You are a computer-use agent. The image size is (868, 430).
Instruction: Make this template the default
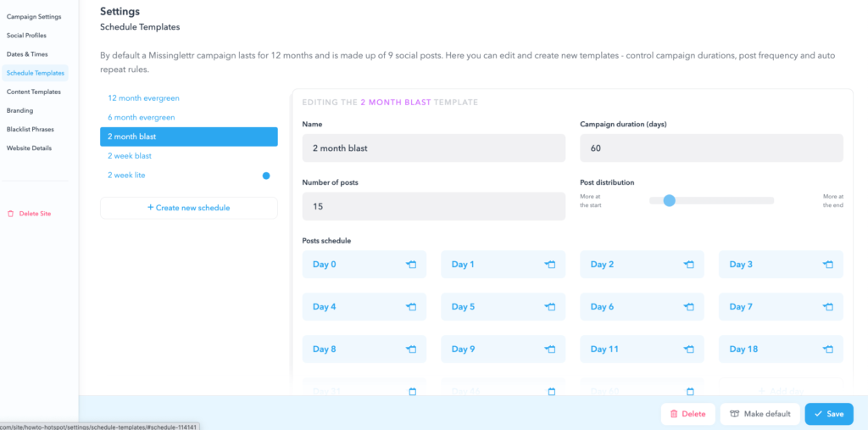tap(759, 414)
